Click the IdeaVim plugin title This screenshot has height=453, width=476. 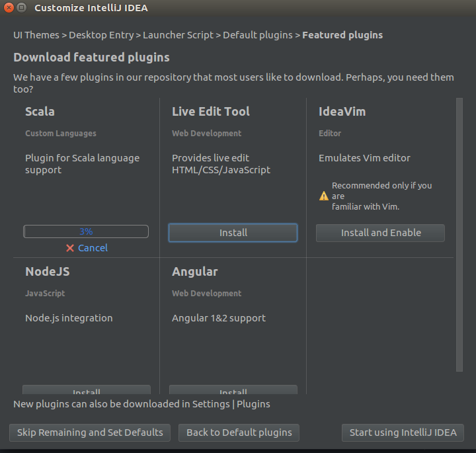(342, 112)
